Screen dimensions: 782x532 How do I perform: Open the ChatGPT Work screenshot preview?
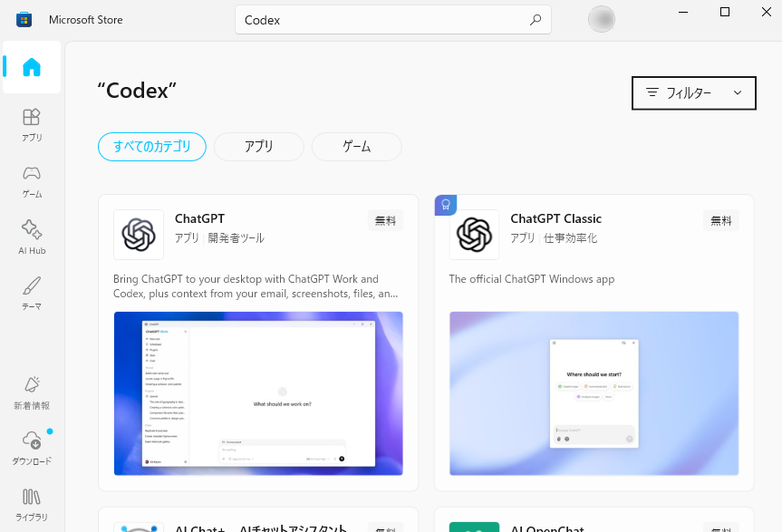click(258, 393)
